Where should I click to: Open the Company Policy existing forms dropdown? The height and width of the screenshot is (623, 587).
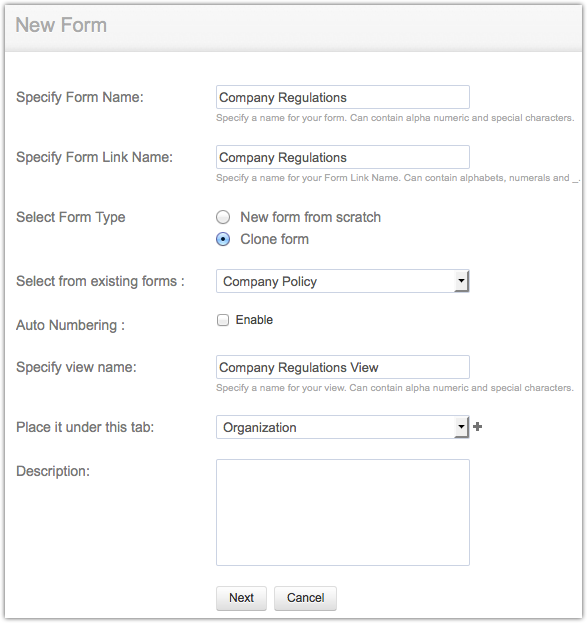tap(343, 281)
